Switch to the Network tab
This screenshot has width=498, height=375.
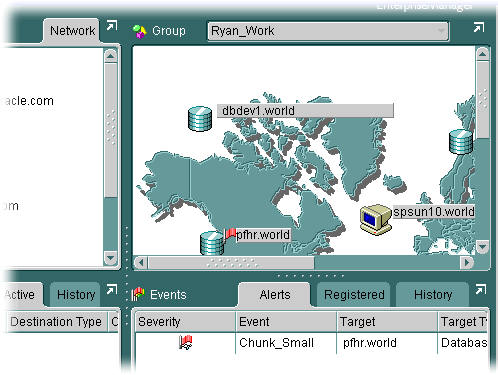[72, 31]
